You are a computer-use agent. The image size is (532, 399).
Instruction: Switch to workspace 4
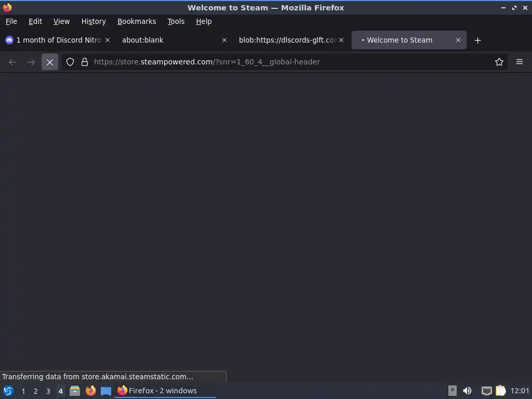tap(60, 391)
